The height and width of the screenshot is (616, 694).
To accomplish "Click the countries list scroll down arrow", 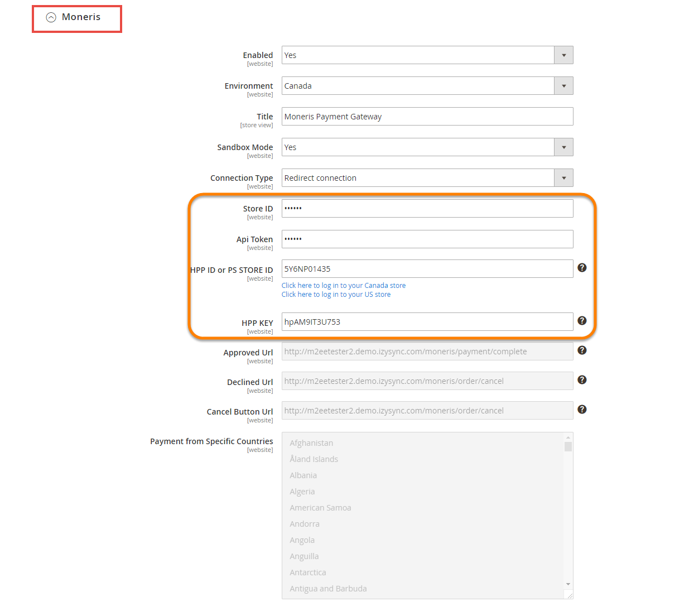I will 568,584.
